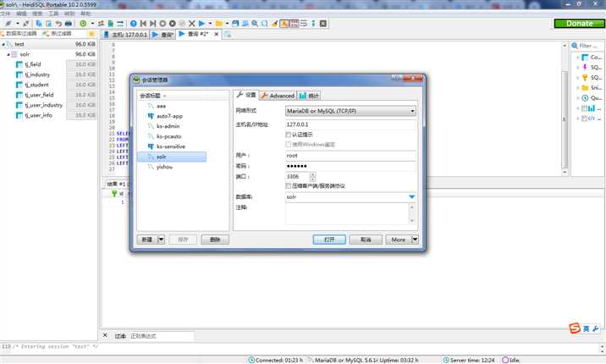Click the magnifier Find icon in toolbar
This screenshot has width=606, height=364.
click(255, 24)
